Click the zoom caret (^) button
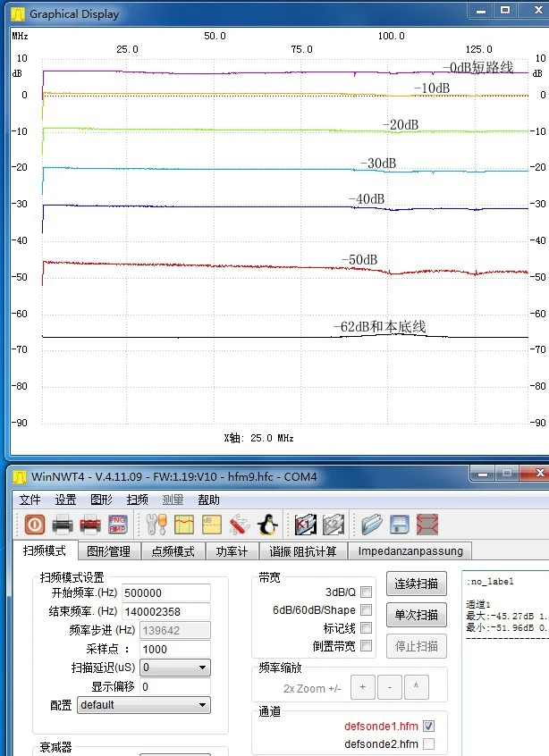This screenshot has height=756, width=549. pos(417,686)
